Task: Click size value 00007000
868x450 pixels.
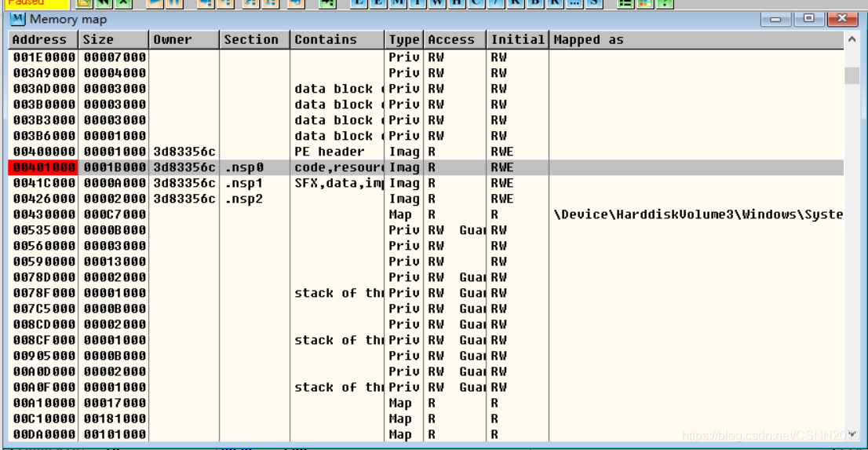Action: click(x=115, y=57)
